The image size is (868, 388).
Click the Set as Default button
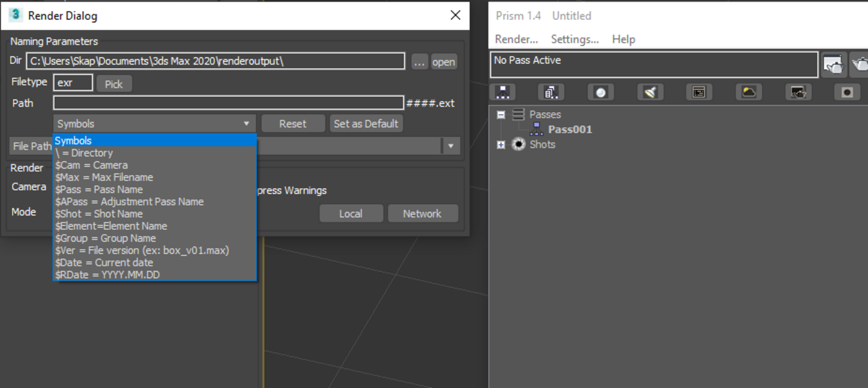click(x=366, y=123)
